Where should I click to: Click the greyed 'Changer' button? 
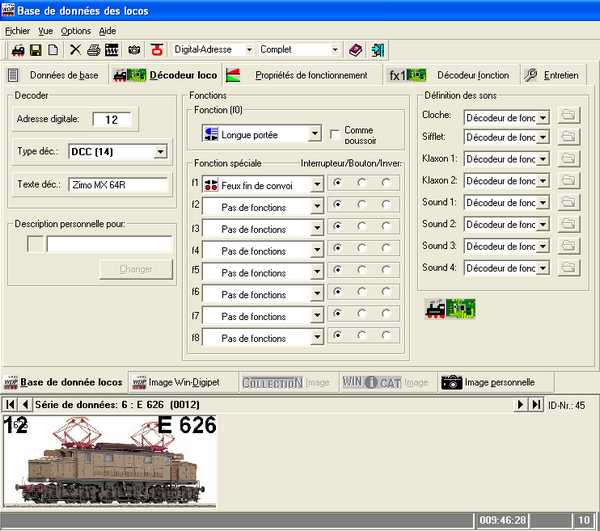click(x=136, y=269)
